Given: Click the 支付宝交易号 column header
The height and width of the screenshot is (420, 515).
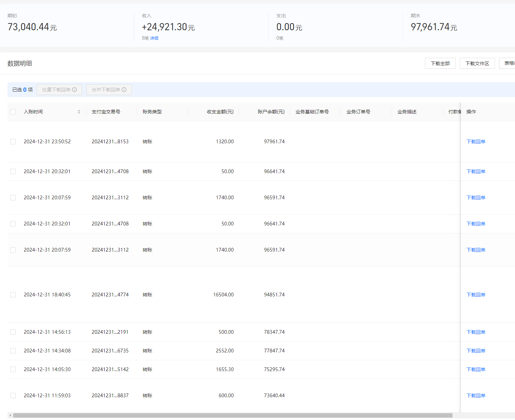Looking at the screenshot, I should [106, 112].
